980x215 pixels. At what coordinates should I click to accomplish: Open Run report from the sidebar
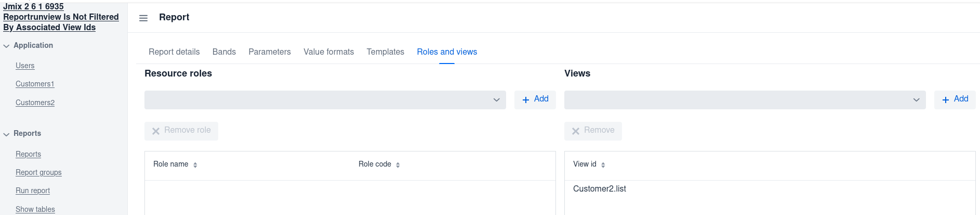coord(33,191)
